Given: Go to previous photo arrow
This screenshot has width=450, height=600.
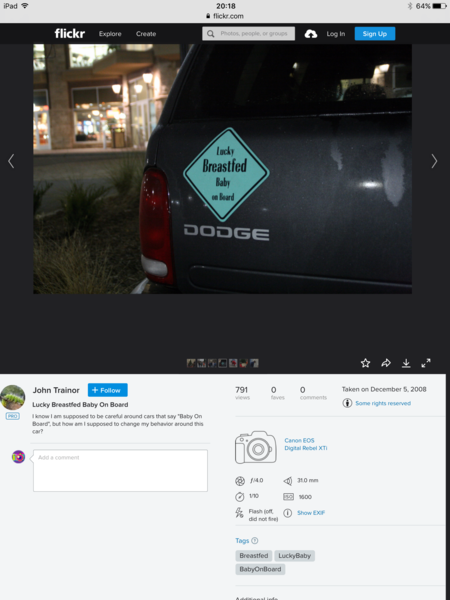Looking at the screenshot, I should 11,161.
